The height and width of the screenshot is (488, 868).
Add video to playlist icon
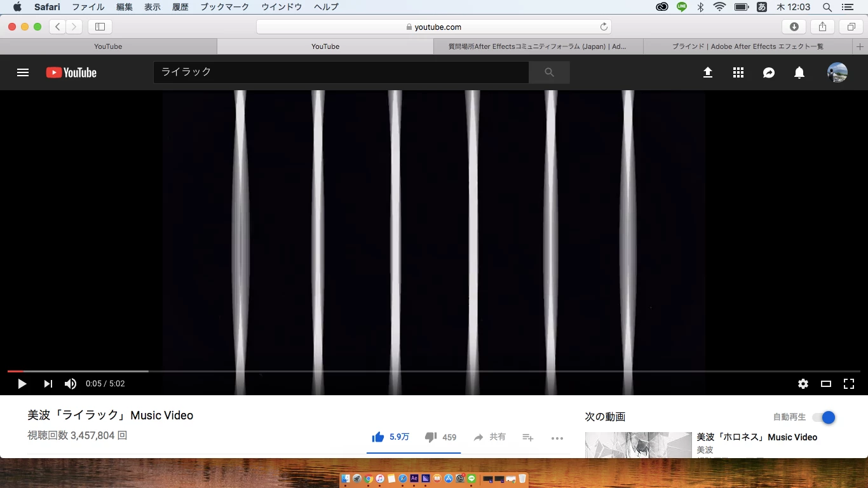coord(527,438)
